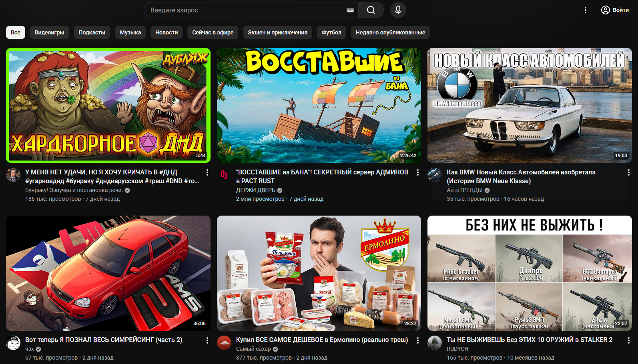Select the Новости filter chip
The width and height of the screenshot is (638, 364).
[167, 32]
